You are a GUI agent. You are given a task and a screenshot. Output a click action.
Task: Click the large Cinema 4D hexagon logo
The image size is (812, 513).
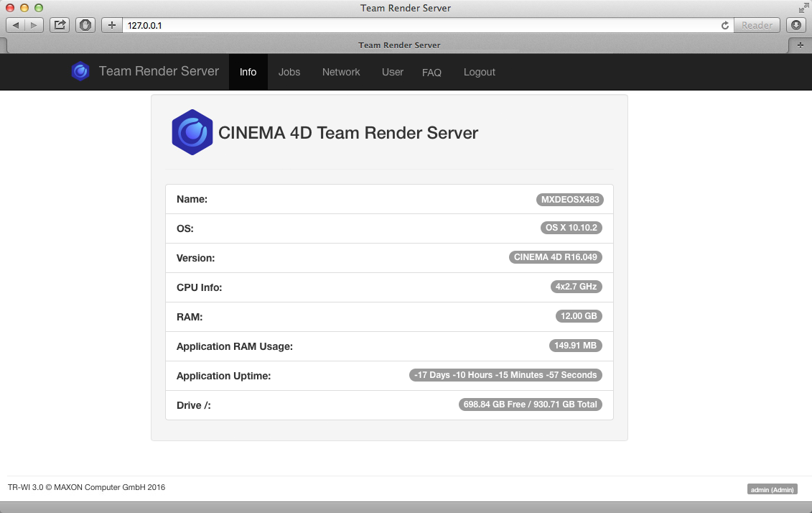coord(192,132)
